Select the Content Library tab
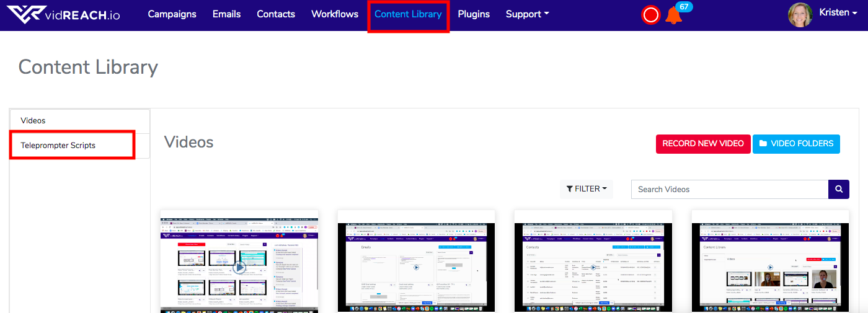This screenshot has height=313, width=868. click(408, 14)
